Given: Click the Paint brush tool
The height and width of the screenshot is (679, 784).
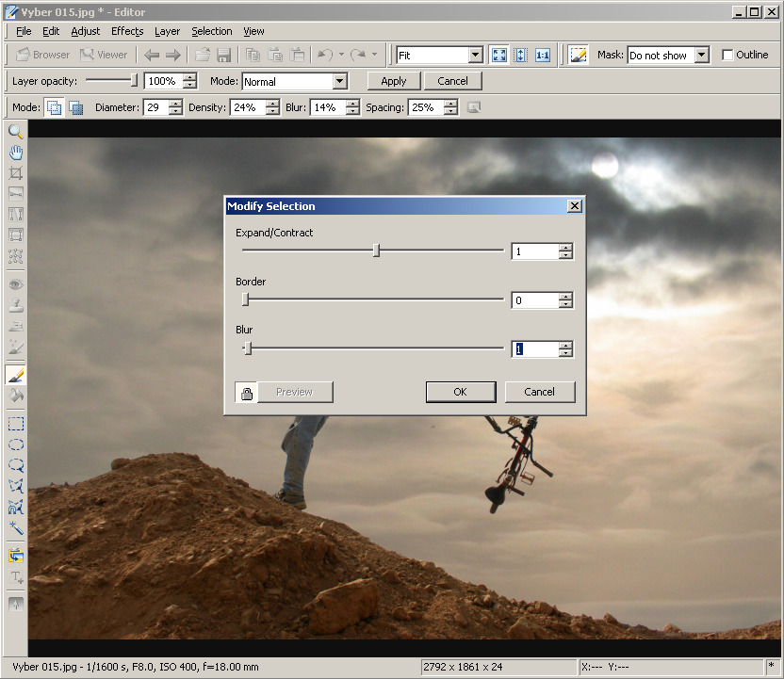Looking at the screenshot, I should click(16, 375).
